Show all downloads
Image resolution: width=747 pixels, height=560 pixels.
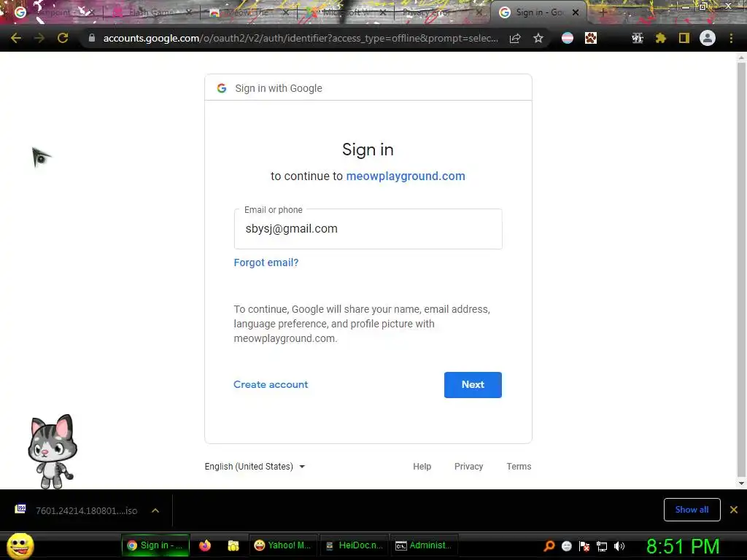click(x=692, y=510)
